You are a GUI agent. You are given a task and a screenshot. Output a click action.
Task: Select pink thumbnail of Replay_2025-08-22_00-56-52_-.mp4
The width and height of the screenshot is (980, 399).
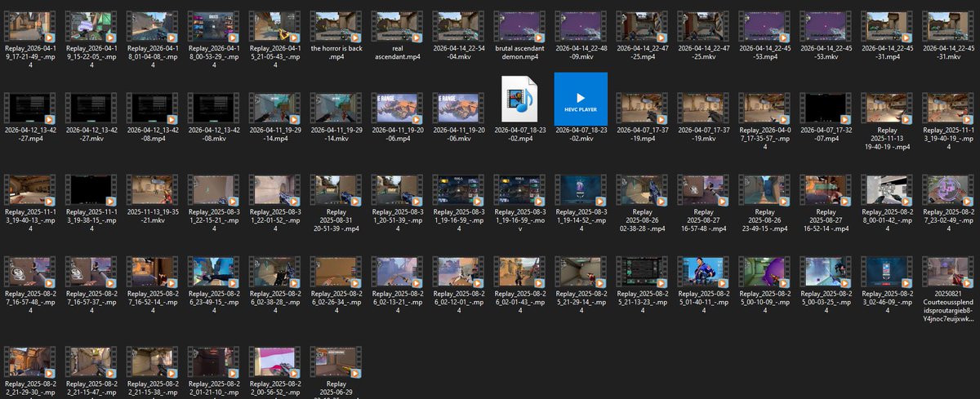[274, 361]
